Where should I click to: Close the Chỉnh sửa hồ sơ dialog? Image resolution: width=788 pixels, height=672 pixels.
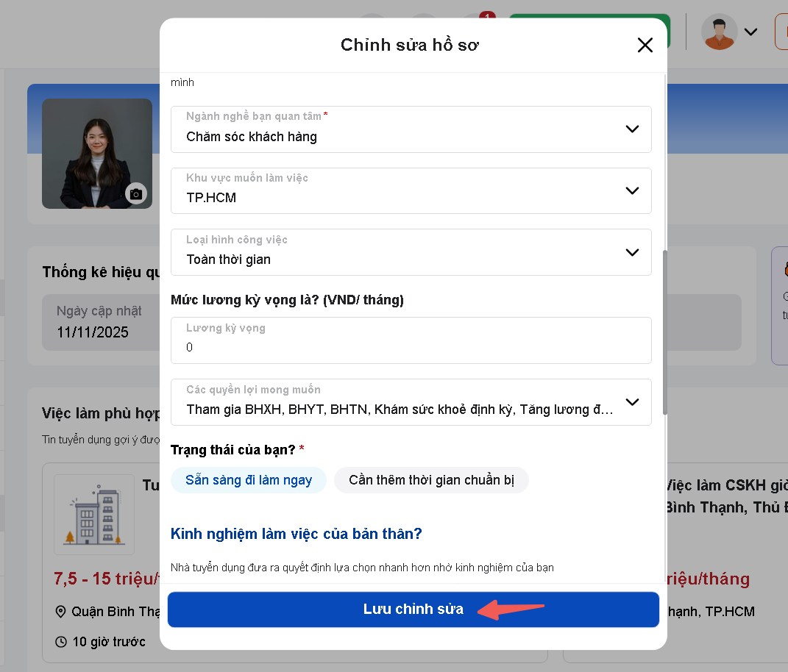[x=645, y=45]
